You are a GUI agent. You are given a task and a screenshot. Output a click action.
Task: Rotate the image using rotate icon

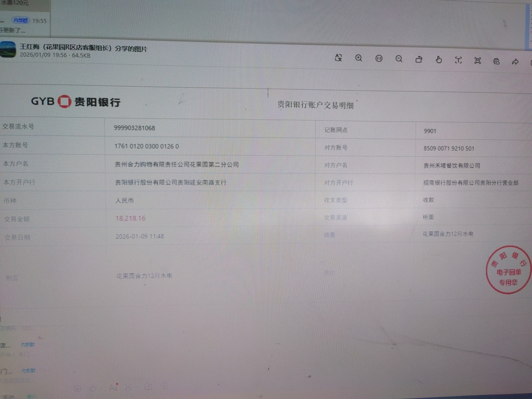(x=419, y=59)
